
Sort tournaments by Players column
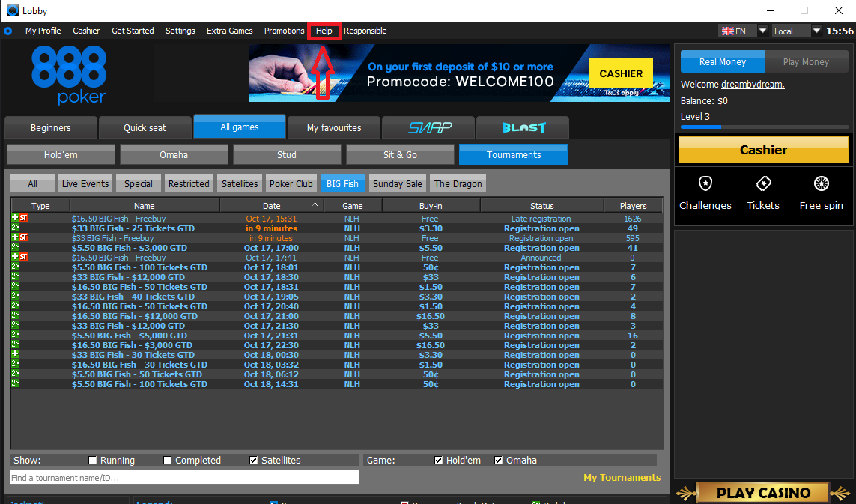point(634,206)
